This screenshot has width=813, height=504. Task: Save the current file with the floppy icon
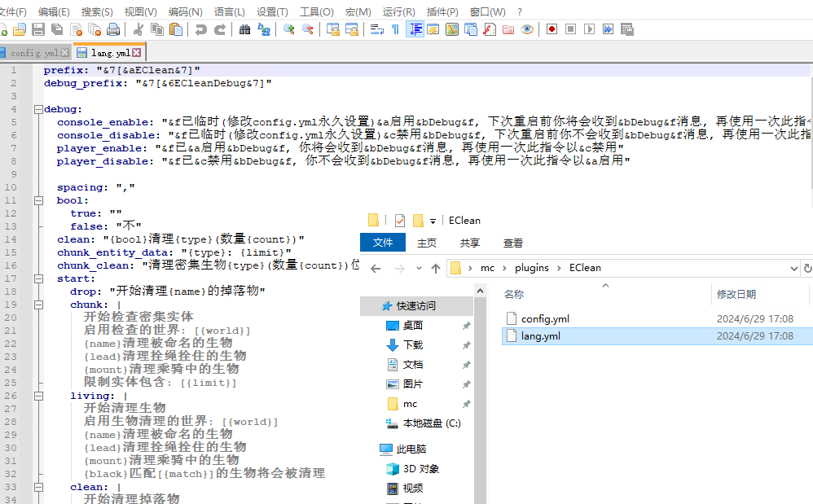[38, 29]
